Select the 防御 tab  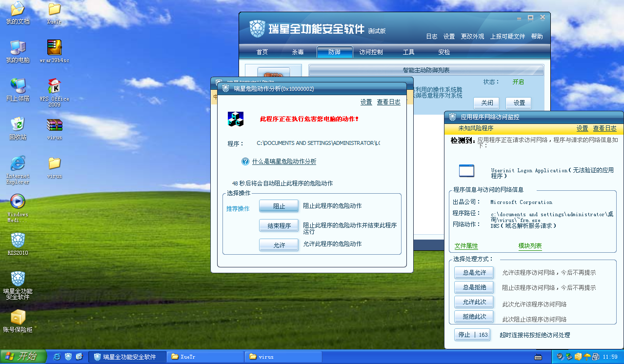pos(334,52)
